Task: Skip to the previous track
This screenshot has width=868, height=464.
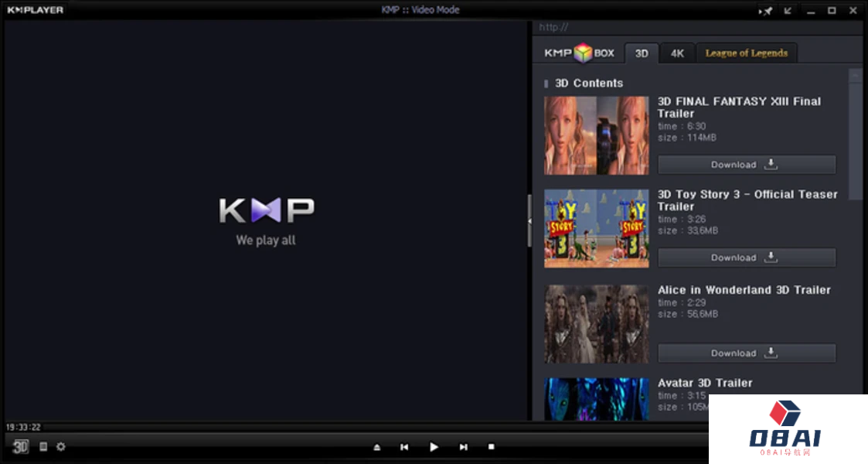Action: pyautogui.click(x=404, y=447)
